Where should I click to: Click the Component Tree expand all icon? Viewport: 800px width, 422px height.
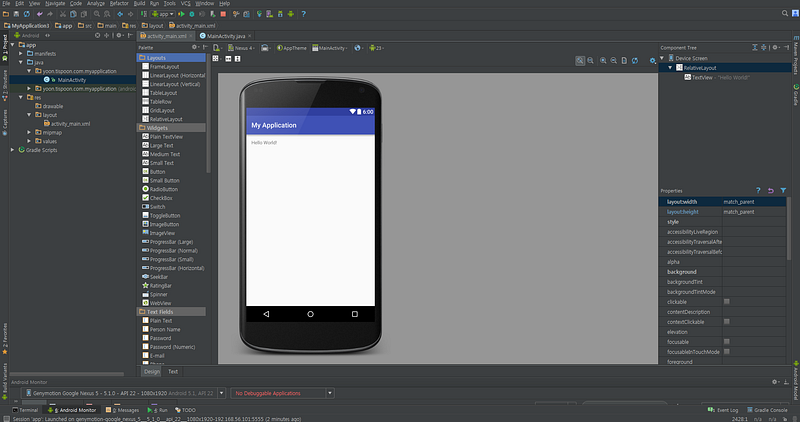(755, 47)
